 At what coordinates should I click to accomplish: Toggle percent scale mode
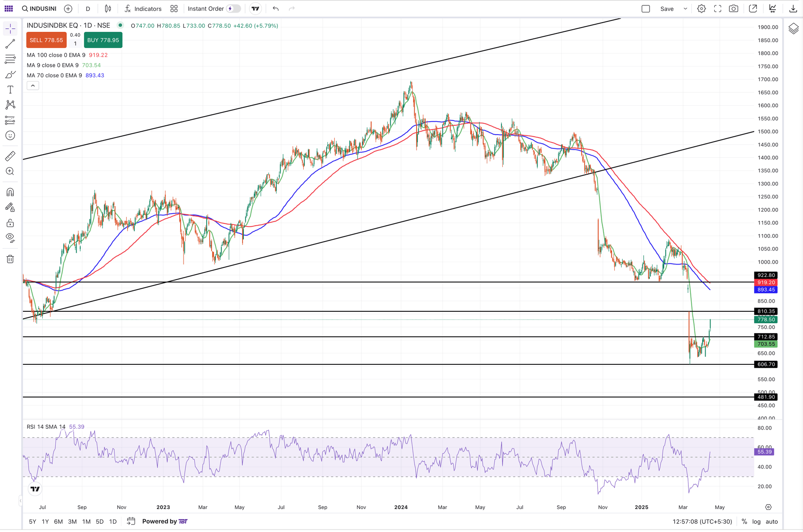(x=744, y=522)
